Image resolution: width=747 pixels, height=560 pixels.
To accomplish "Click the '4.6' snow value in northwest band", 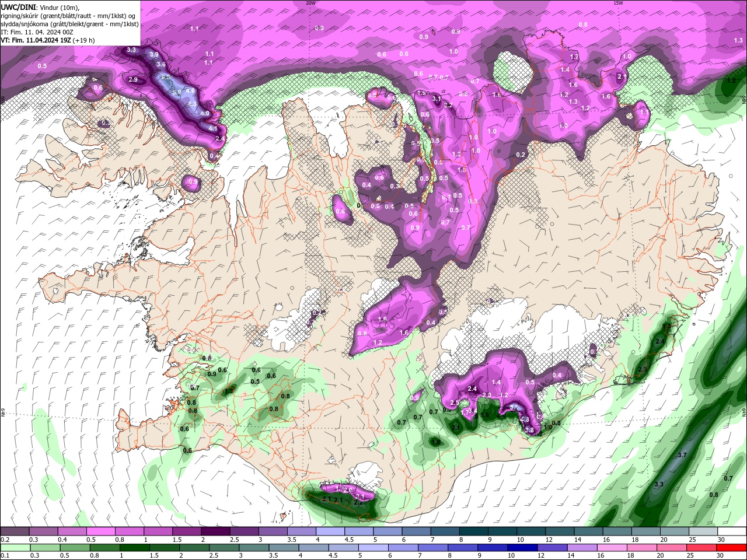I will [190, 90].
